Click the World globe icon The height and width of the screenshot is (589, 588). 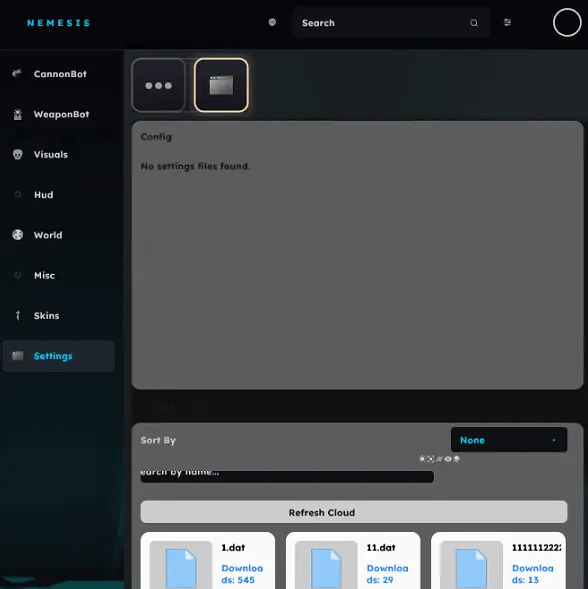point(18,235)
